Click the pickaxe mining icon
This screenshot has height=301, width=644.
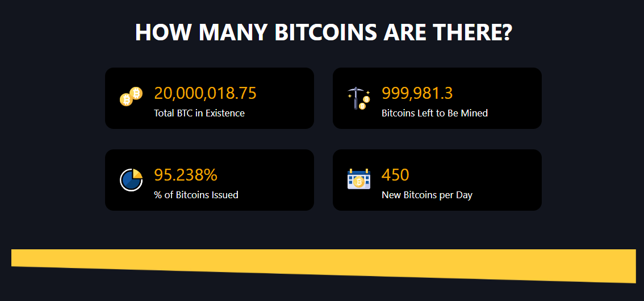[x=358, y=98]
